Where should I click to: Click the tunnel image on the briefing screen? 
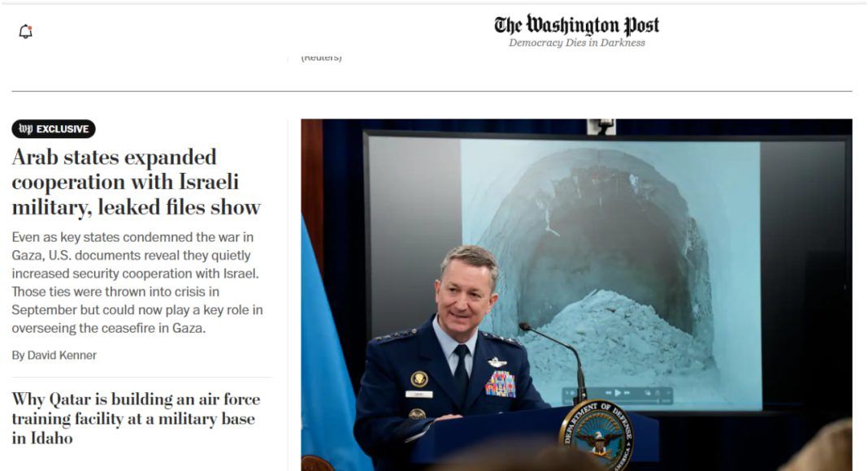click(x=610, y=274)
